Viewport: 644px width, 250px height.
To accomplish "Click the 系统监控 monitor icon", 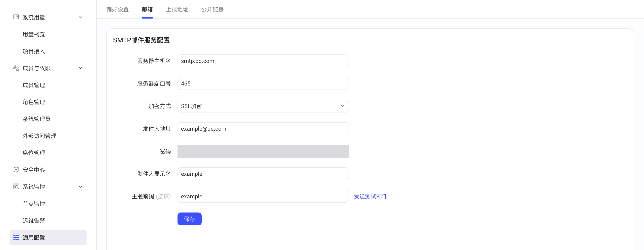I will [16, 186].
